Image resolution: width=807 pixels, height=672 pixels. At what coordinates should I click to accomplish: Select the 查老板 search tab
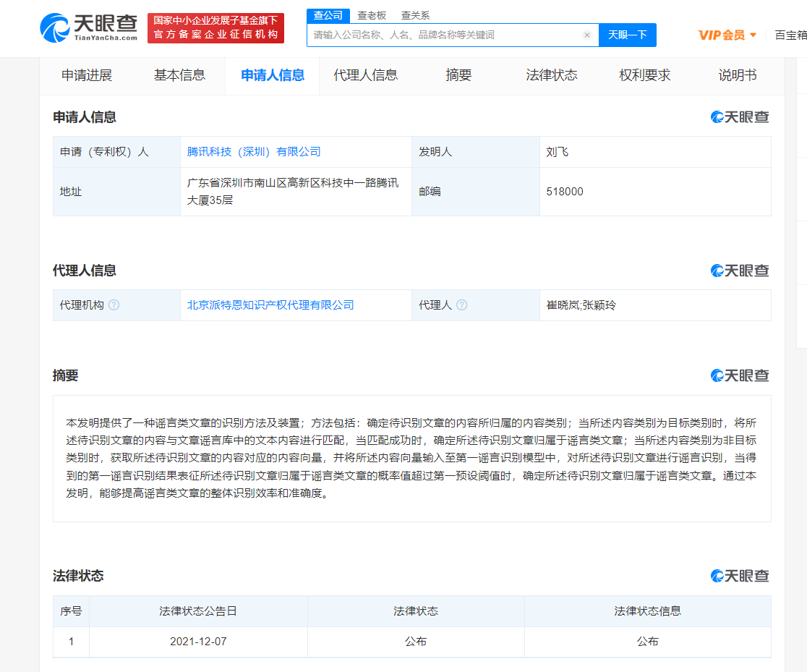click(x=372, y=15)
